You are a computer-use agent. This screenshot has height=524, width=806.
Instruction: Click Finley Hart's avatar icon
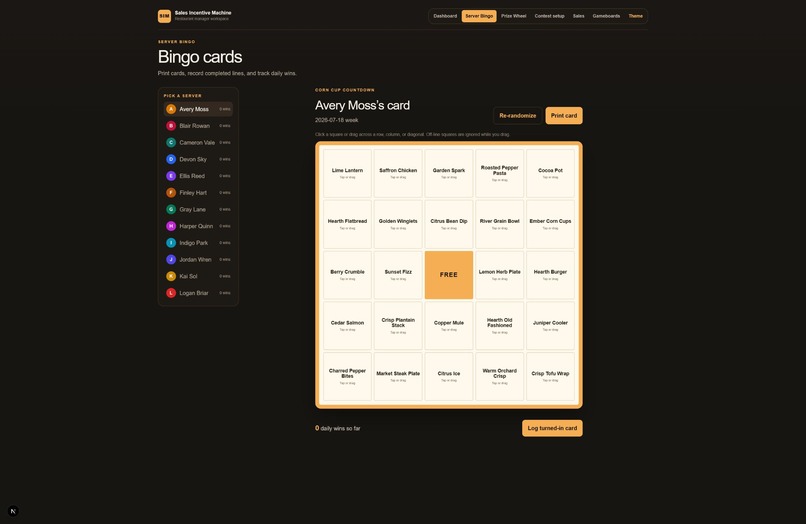pos(171,192)
